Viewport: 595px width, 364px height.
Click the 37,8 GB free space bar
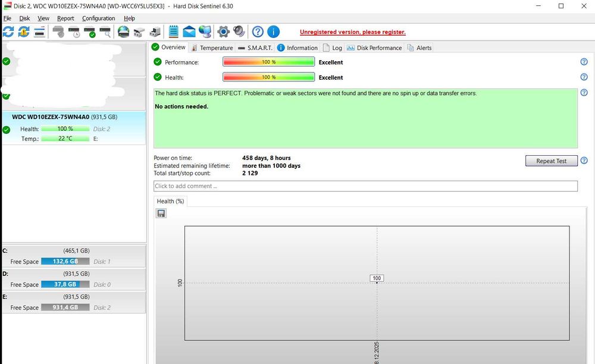65,284
